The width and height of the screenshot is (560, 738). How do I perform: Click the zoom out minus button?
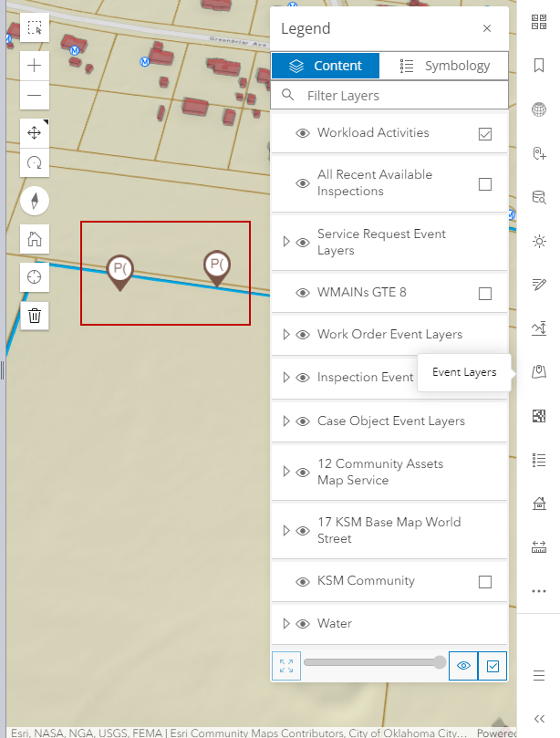pos(35,95)
